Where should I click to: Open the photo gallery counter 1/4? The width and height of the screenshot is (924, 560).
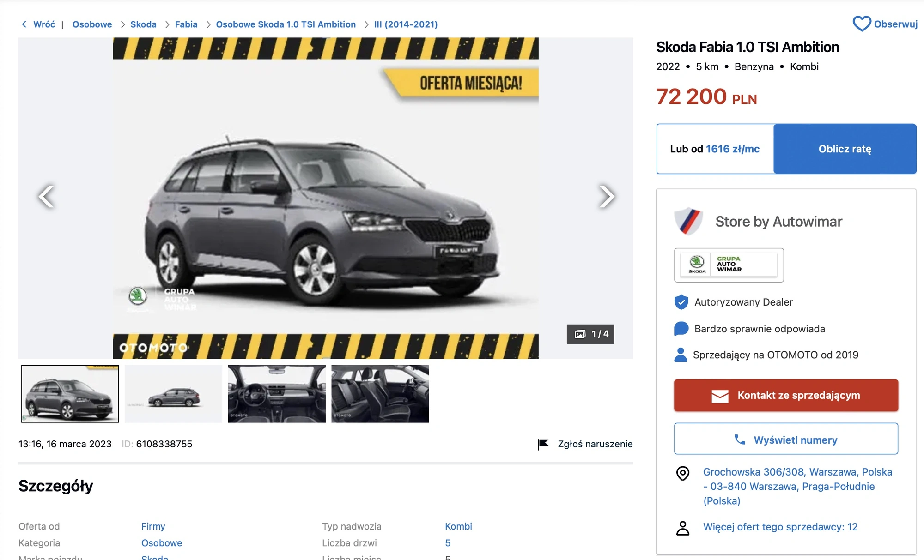[x=590, y=334]
